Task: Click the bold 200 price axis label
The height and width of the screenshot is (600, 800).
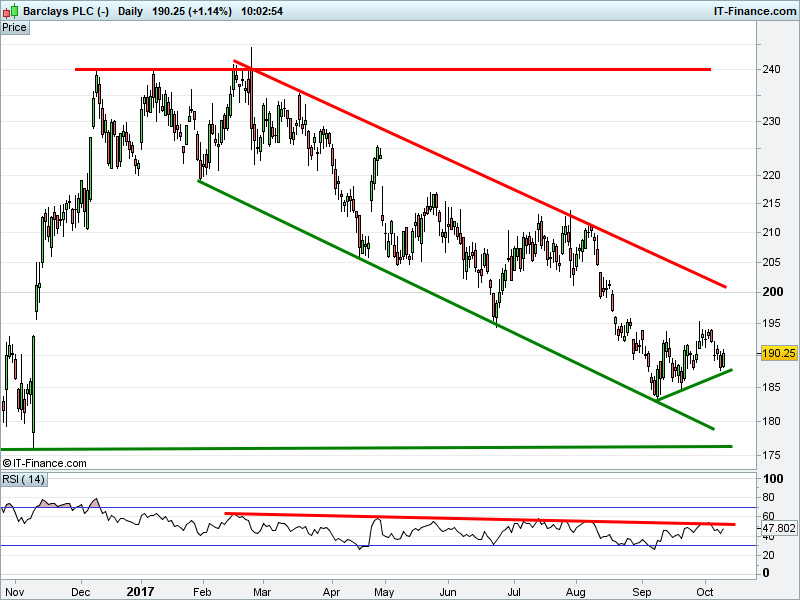Action: click(772, 292)
